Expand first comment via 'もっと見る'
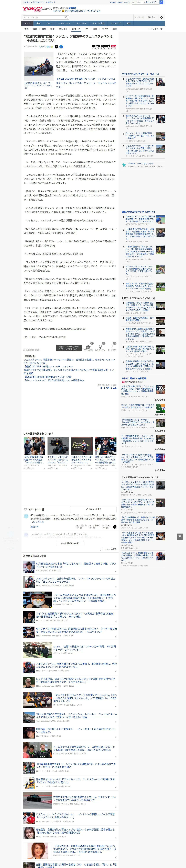 point(38,522)
